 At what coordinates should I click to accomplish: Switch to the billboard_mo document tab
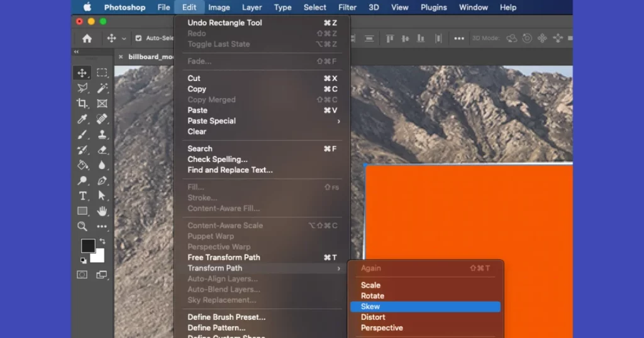150,57
